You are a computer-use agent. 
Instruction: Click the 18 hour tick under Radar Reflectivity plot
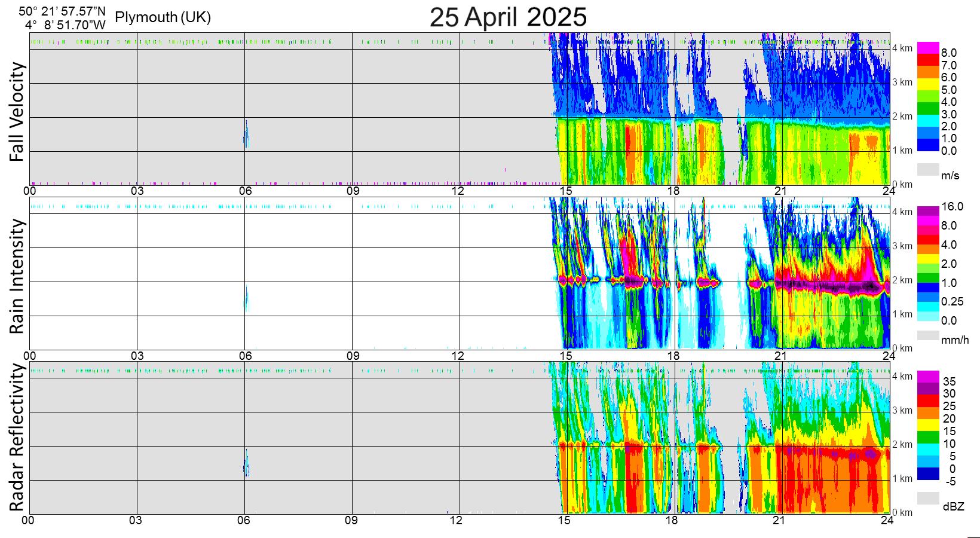click(x=672, y=520)
